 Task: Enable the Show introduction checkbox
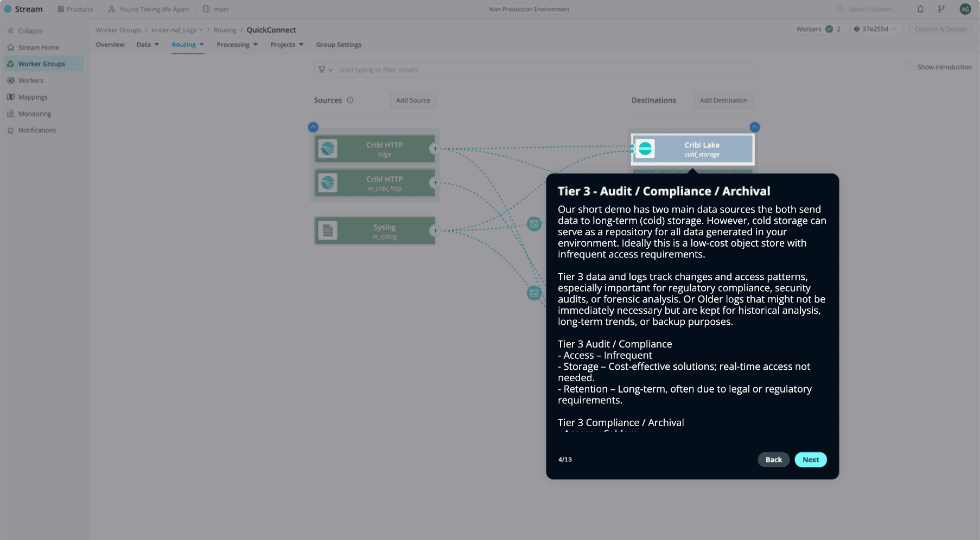pos(909,67)
